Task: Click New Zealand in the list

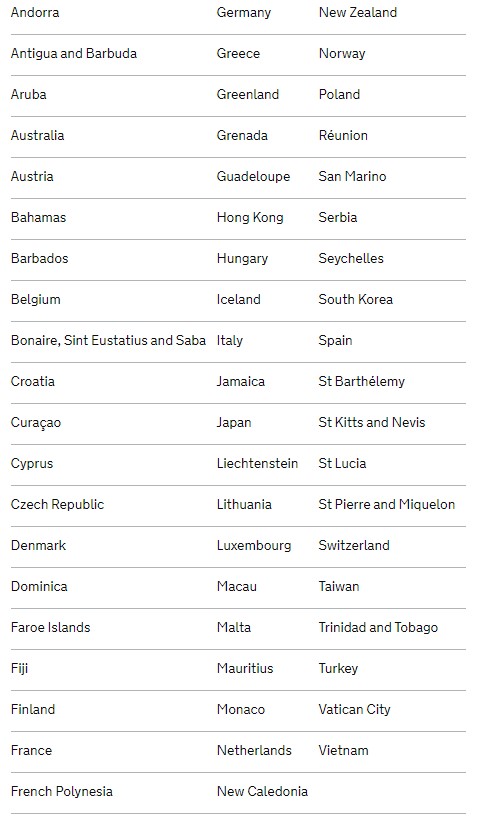Action: point(358,12)
